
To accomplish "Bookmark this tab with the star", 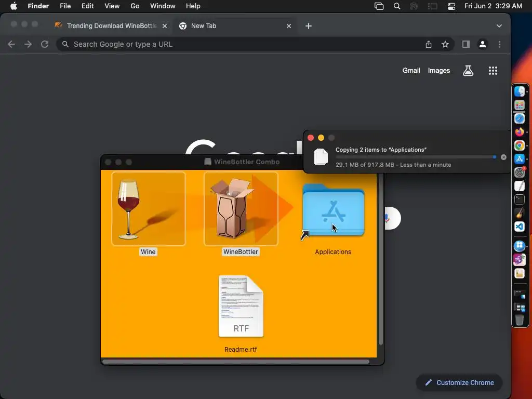I will click(445, 45).
